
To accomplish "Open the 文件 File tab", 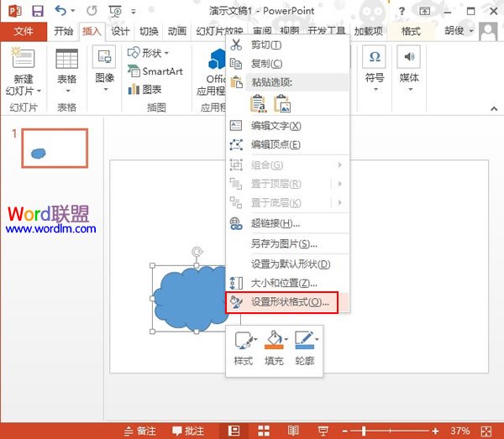I will tap(24, 31).
